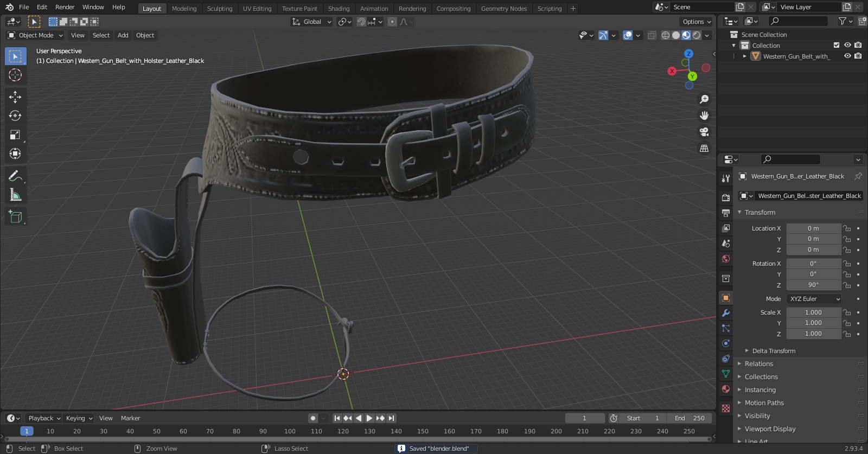Activate the Rotate tool
868x454 pixels.
15,116
